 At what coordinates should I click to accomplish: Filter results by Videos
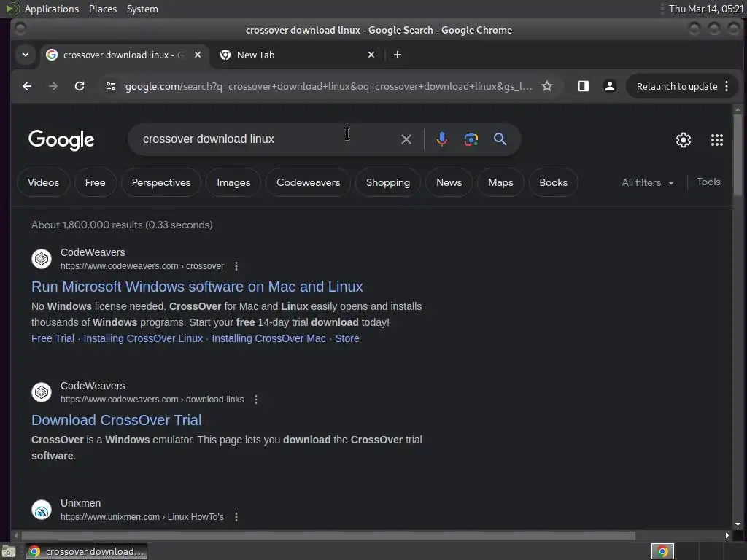[x=43, y=183]
